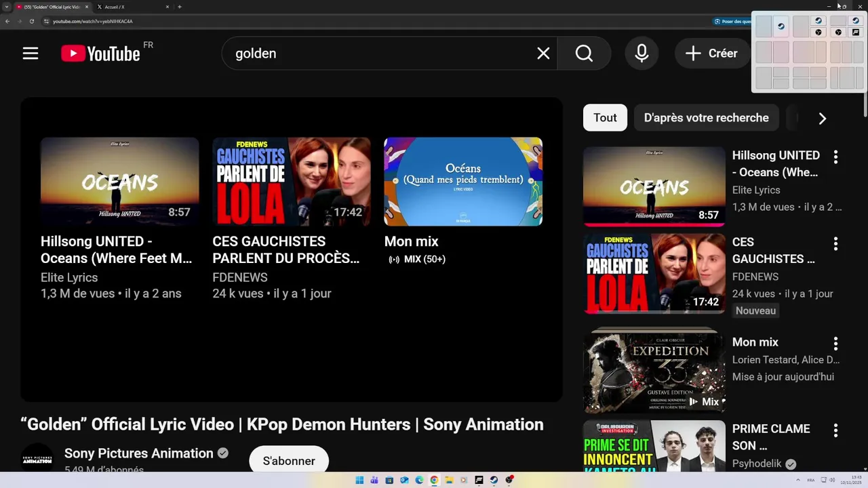Open endscreen title Hillsong UNITED - Oceans
This screenshot has height=488, width=868.
[117, 249]
